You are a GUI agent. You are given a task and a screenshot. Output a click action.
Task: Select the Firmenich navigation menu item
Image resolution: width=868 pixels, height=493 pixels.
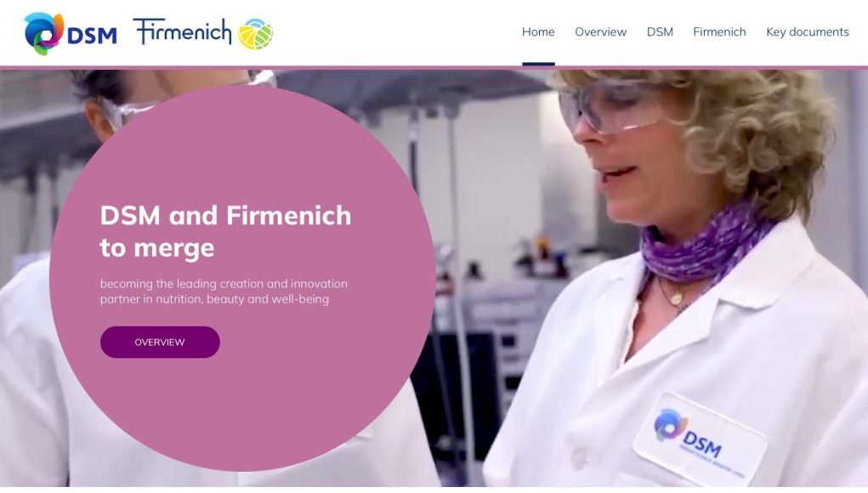(x=719, y=32)
